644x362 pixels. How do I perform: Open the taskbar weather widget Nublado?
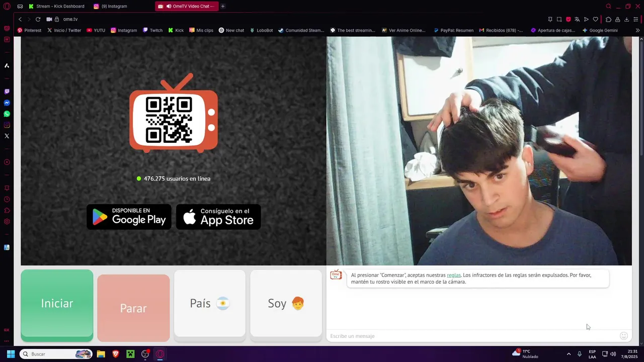click(525, 354)
